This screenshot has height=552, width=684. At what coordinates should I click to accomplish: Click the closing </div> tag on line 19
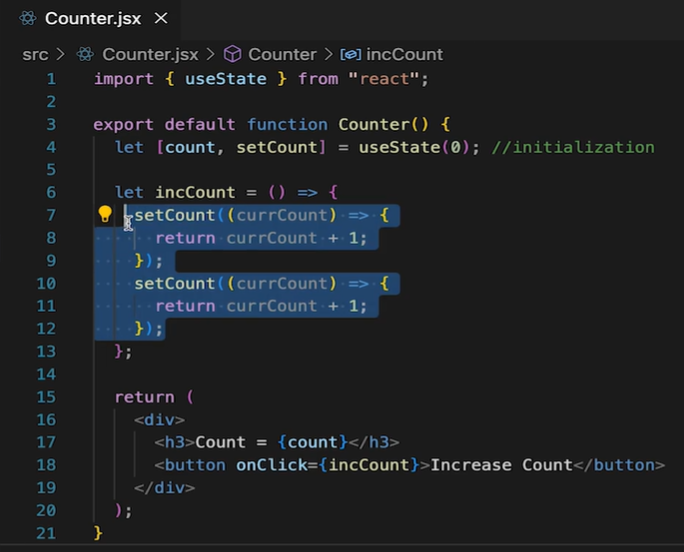[x=164, y=487]
